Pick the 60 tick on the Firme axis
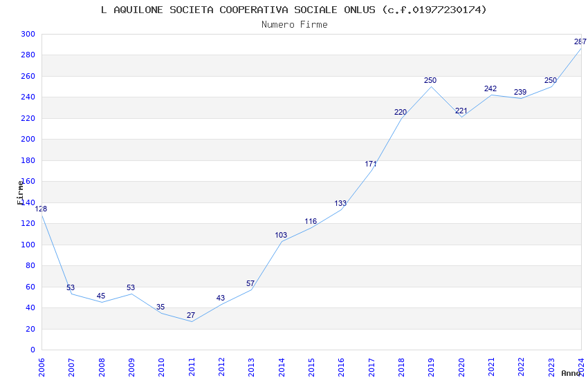The width and height of the screenshot is (588, 380). (x=30, y=287)
